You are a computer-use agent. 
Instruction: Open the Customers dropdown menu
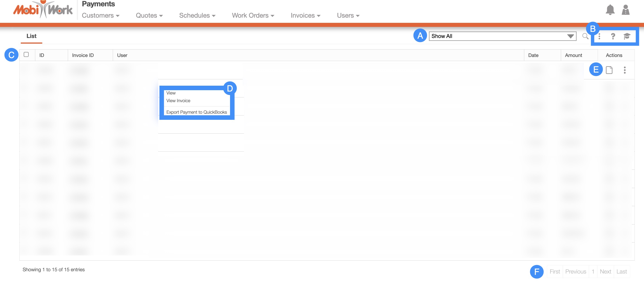click(x=101, y=16)
